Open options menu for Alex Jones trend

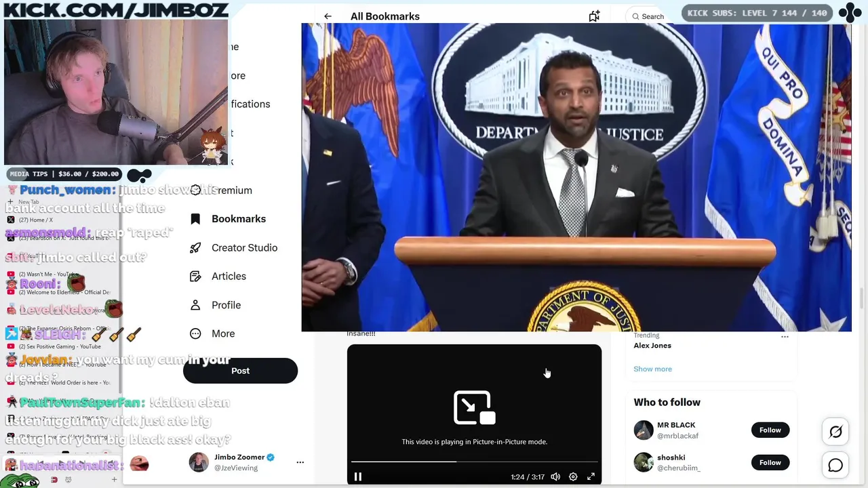coord(785,336)
